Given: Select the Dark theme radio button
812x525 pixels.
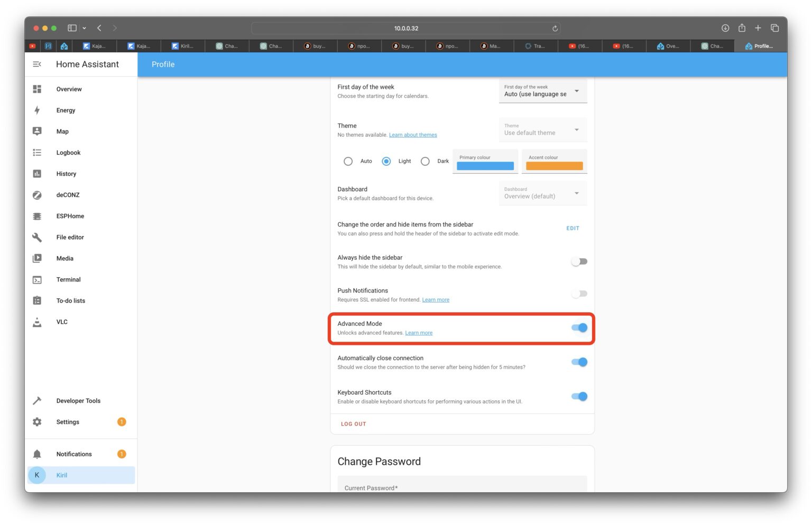Looking at the screenshot, I should click(x=425, y=162).
